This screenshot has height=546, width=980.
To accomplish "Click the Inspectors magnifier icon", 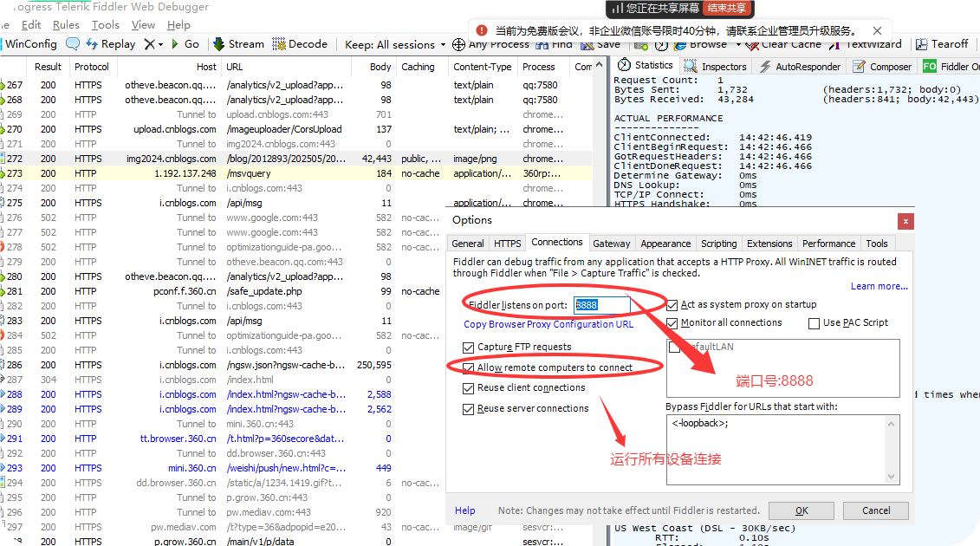I will 690,66.
